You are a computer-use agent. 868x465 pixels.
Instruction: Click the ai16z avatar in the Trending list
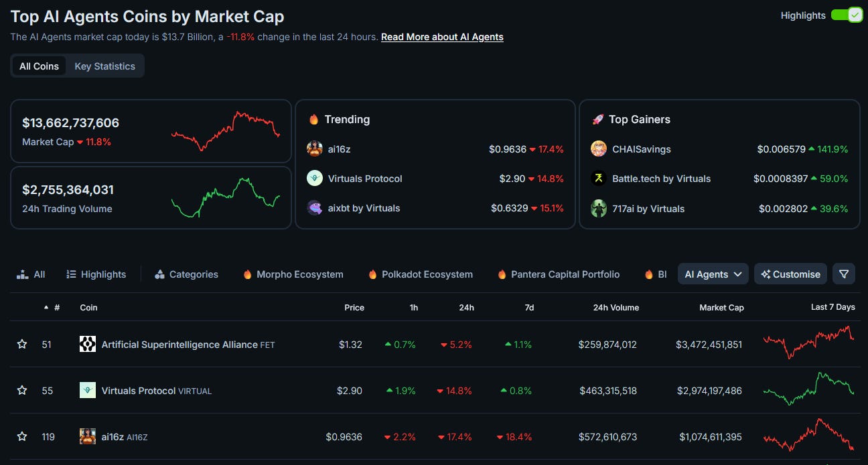(x=315, y=149)
